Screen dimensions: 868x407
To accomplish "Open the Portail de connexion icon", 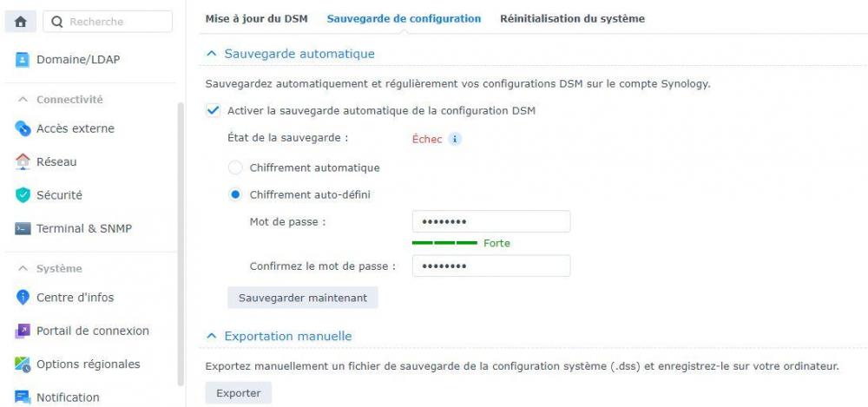I will point(23,331).
